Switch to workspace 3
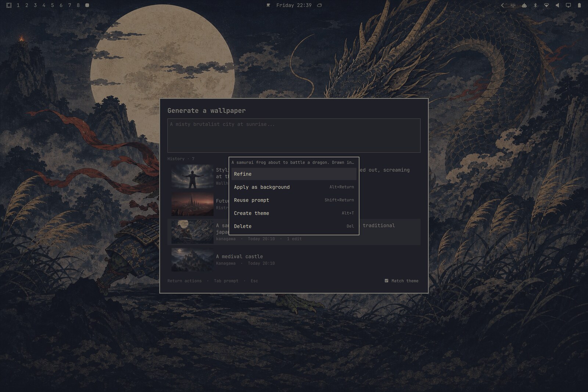588x392 pixels. tap(35, 5)
